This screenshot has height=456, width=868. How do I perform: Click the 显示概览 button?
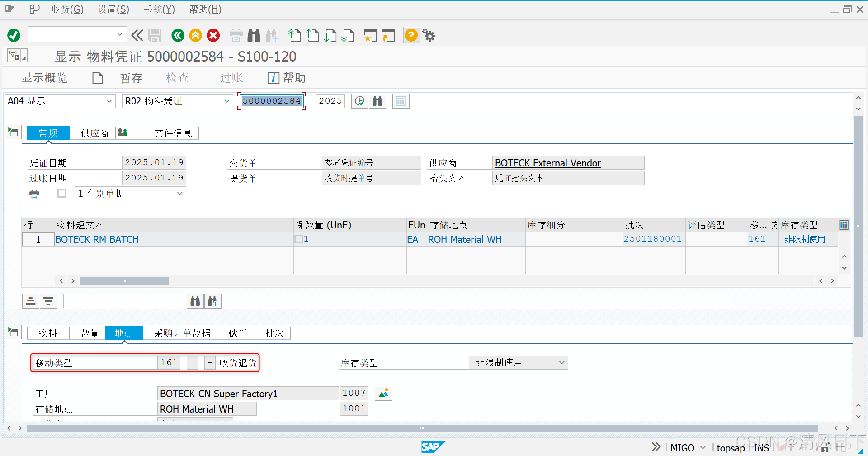pos(45,77)
